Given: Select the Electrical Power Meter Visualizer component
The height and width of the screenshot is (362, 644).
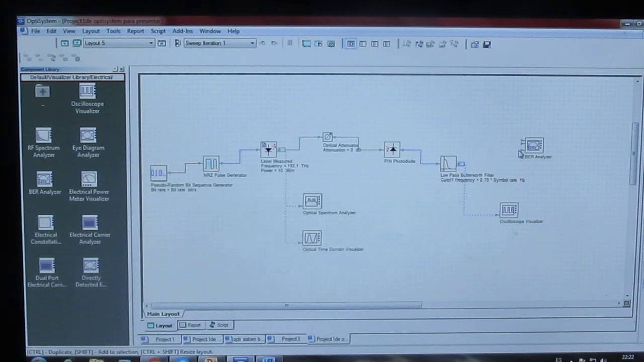Looking at the screenshot, I should pos(89,187).
